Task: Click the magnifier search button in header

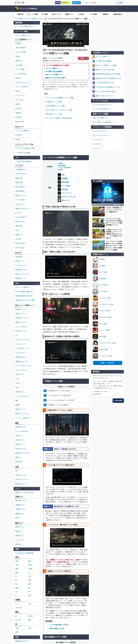Action: (x=120, y=3)
